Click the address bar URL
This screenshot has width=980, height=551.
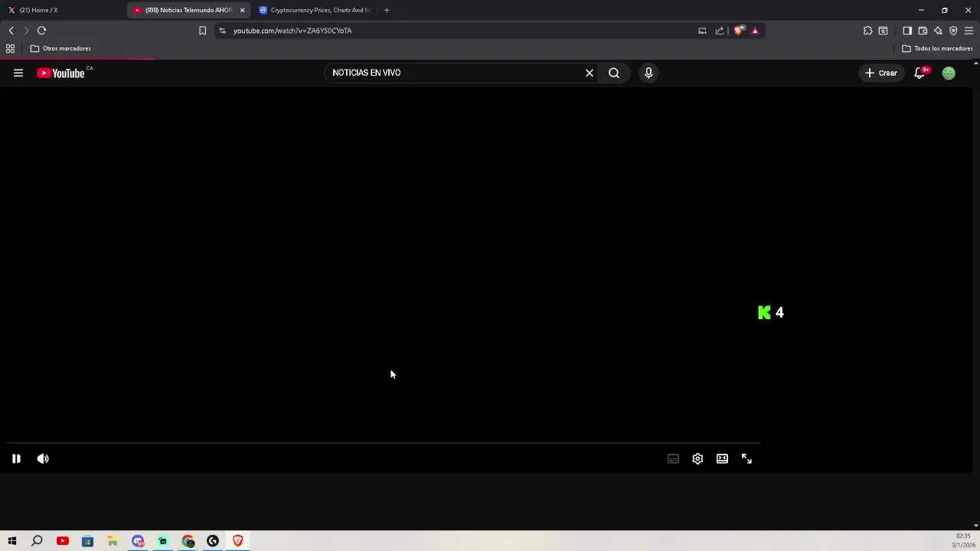click(x=292, y=31)
